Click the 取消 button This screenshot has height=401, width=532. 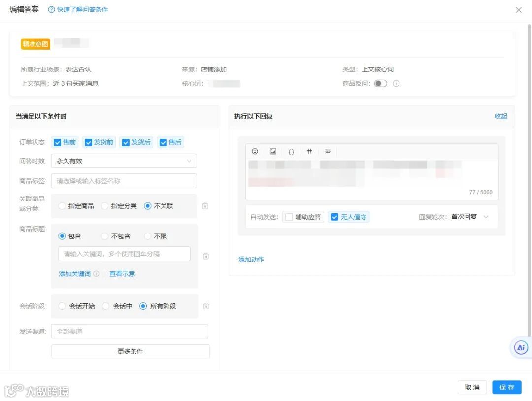[472, 387]
